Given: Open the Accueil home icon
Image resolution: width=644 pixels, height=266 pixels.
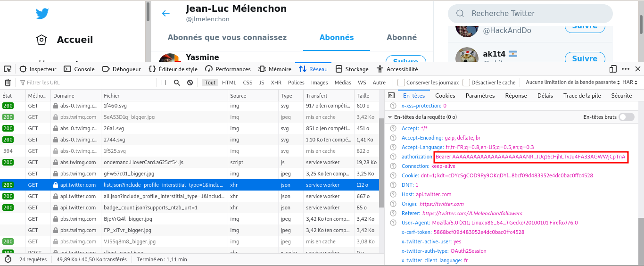Looking at the screenshot, I should point(41,40).
